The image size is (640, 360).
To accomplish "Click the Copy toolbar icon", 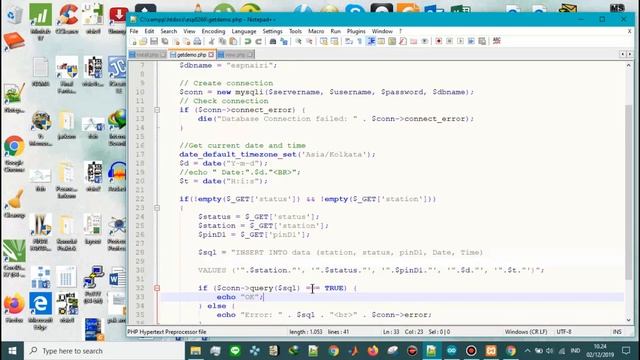I will (222, 41).
